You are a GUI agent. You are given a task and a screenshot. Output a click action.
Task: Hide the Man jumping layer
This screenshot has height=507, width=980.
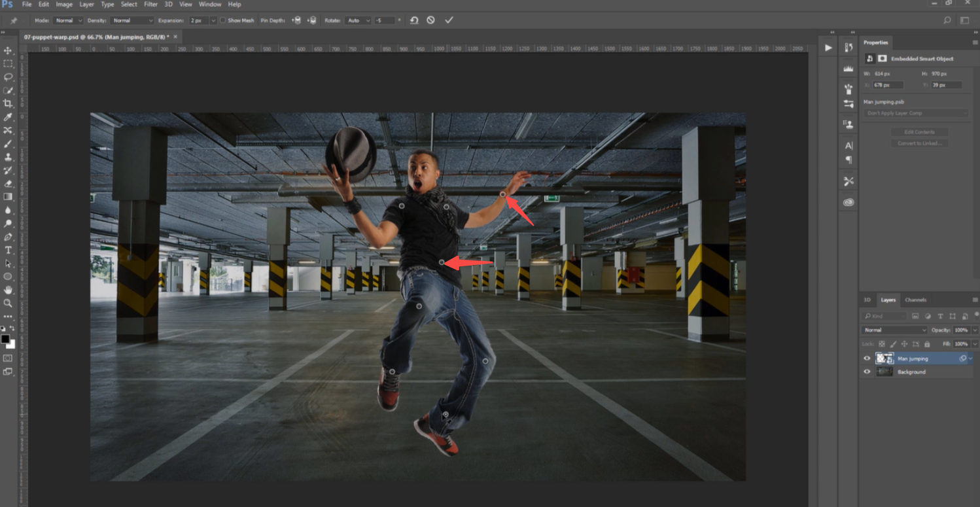tap(867, 358)
